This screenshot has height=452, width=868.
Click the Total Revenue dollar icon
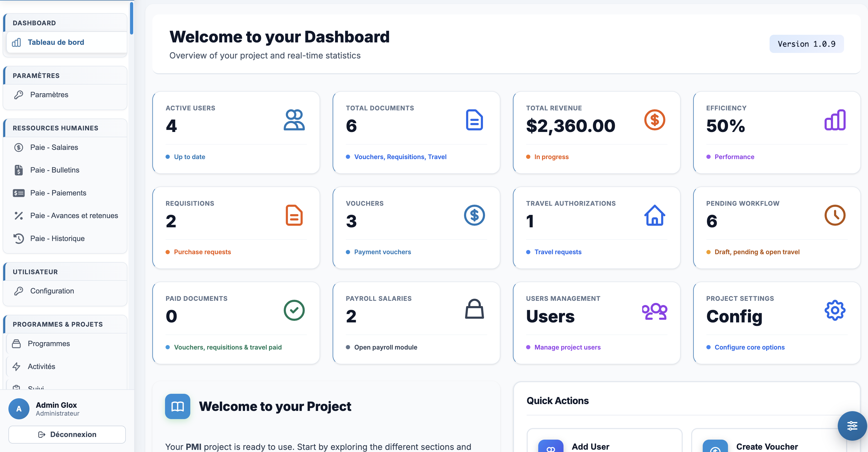point(654,120)
